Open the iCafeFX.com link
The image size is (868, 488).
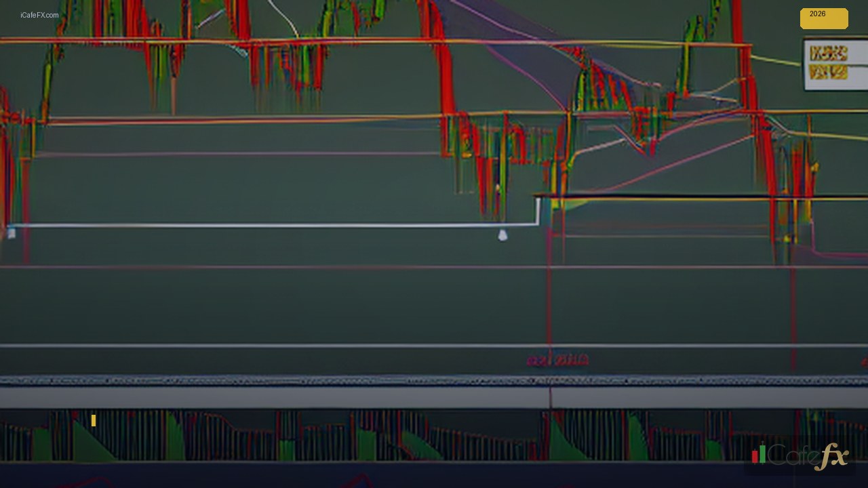(x=39, y=15)
